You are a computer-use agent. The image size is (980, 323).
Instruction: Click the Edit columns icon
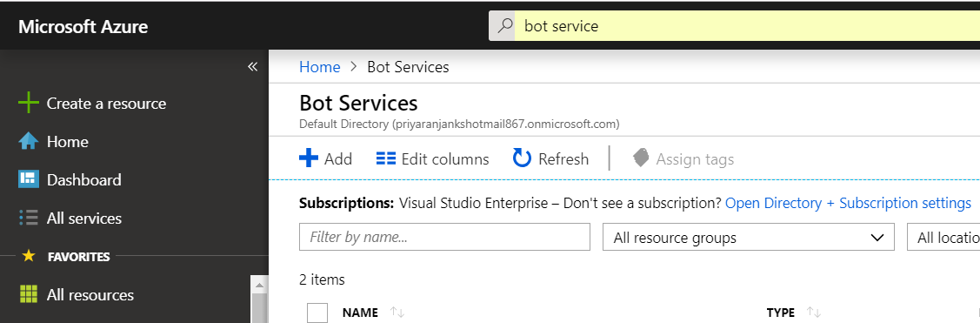pos(385,158)
